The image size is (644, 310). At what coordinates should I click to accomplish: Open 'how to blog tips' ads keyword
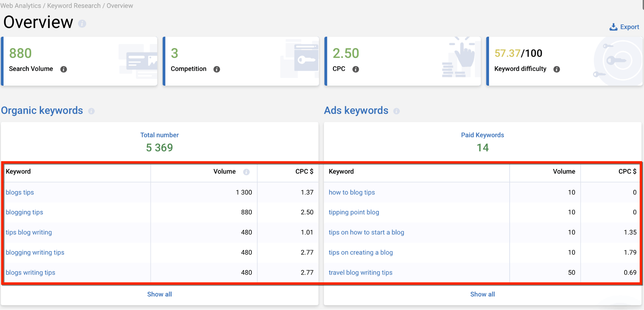tap(351, 193)
